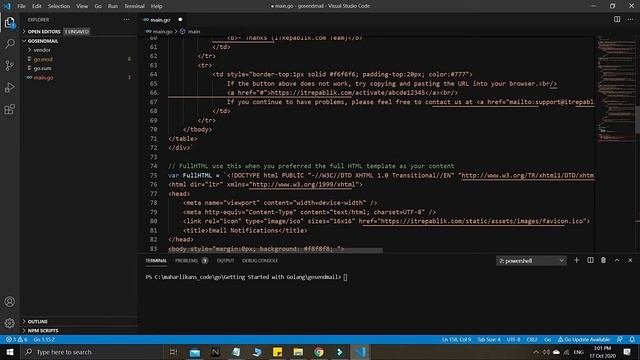Open the View menu
This screenshot has height=360, width=640.
82,6
